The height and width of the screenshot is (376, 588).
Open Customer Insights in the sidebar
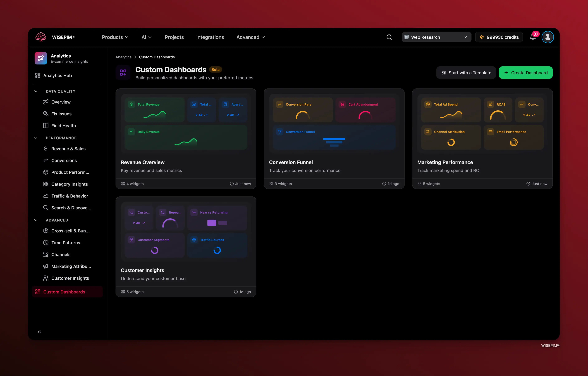click(70, 278)
